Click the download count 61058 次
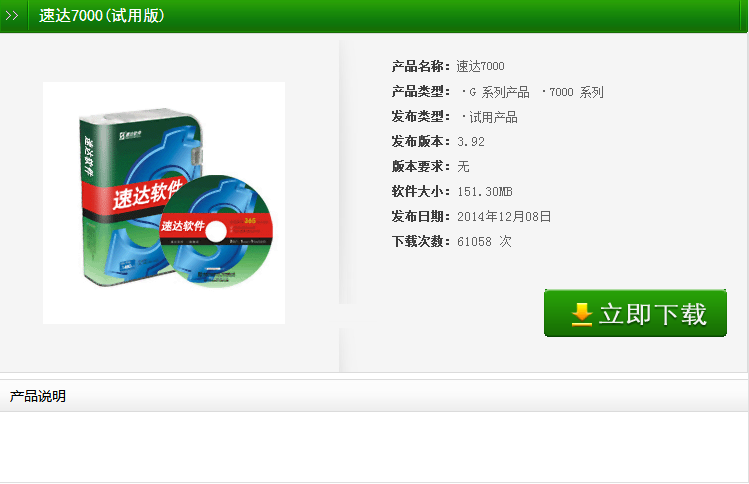This screenshot has width=749, height=484. tap(484, 241)
